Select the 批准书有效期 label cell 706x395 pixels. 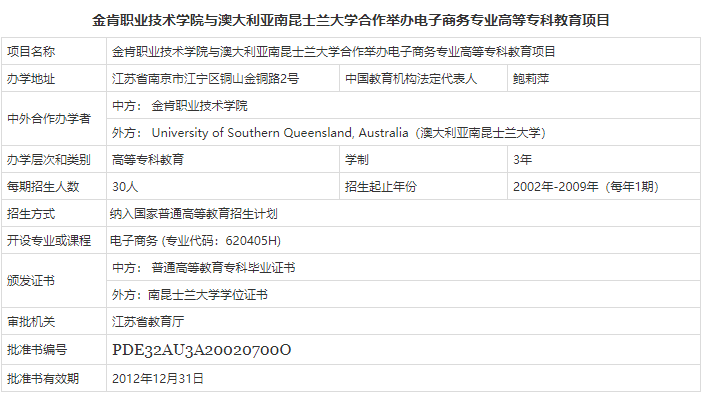coord(54,378)
